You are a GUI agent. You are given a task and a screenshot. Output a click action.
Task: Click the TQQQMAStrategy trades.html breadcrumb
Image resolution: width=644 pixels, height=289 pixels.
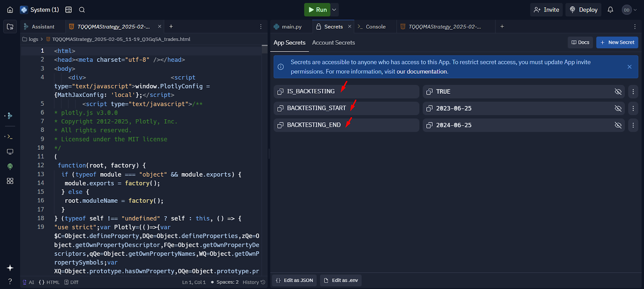(118, 39)
